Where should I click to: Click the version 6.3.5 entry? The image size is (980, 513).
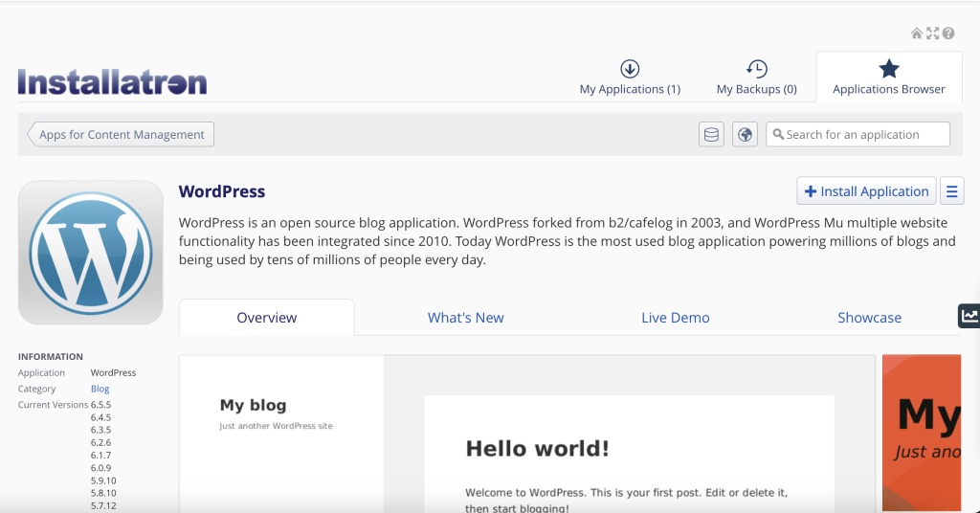tap(100, 430)
